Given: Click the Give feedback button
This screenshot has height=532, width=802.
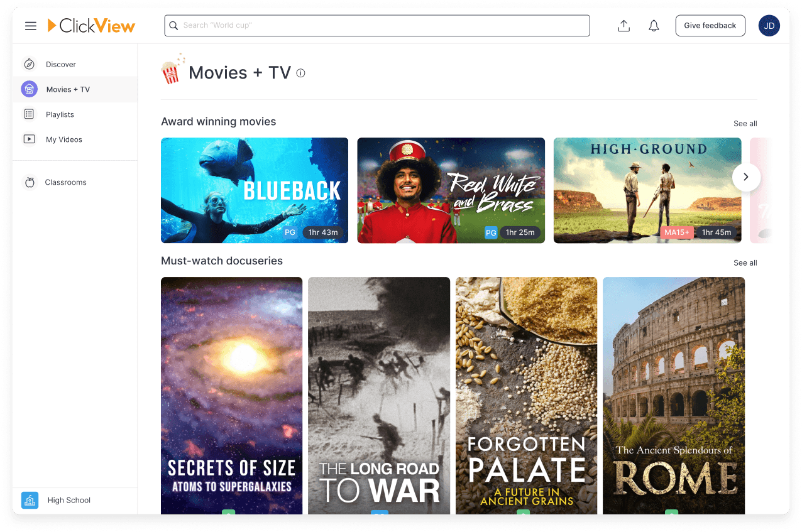Looking at the screenshot, I should (710, 25).
